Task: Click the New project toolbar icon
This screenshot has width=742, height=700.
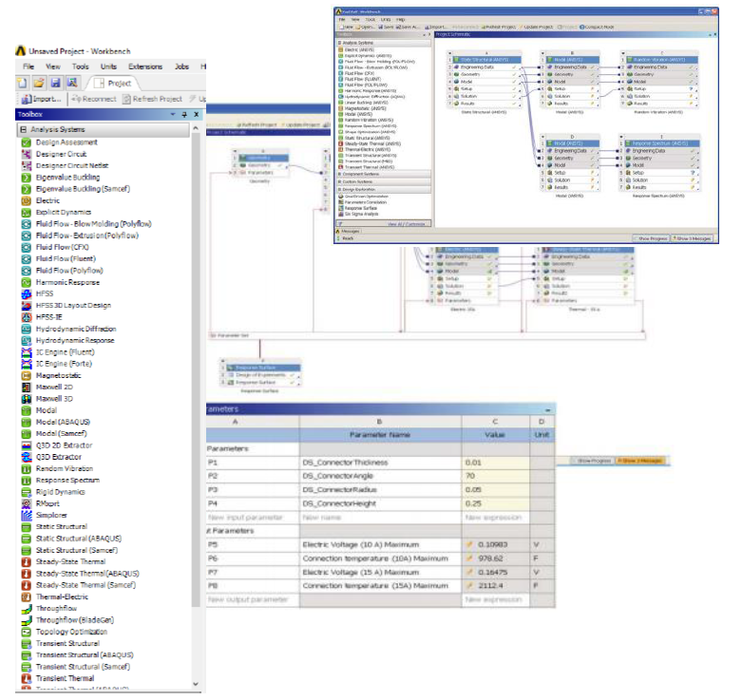Action: click(22, 84)
